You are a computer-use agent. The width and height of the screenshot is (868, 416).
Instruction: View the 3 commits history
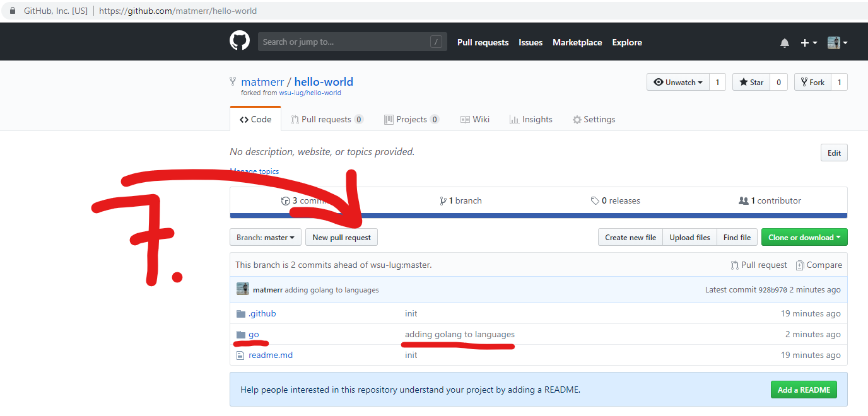tap(307, 200)
